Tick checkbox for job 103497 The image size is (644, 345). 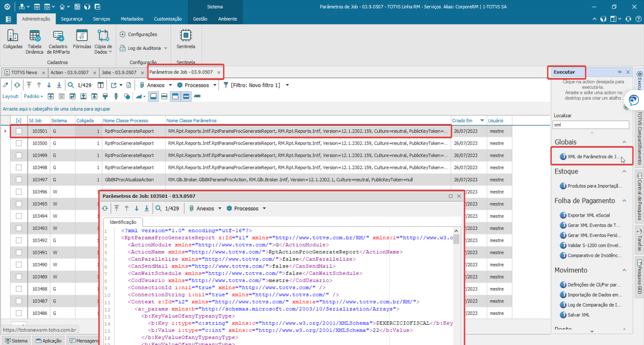(x=19, y=180)
